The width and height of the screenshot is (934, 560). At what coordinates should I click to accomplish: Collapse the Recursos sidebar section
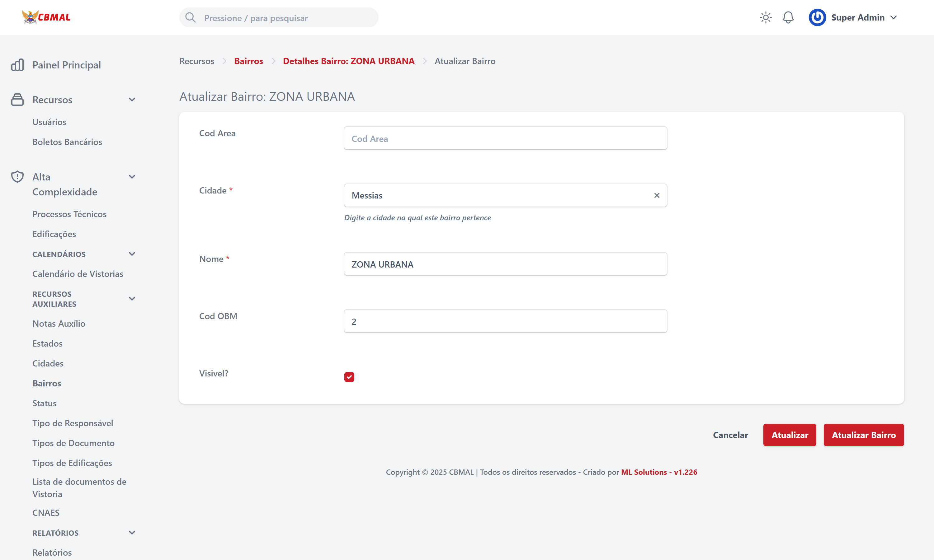click(132, 100)
